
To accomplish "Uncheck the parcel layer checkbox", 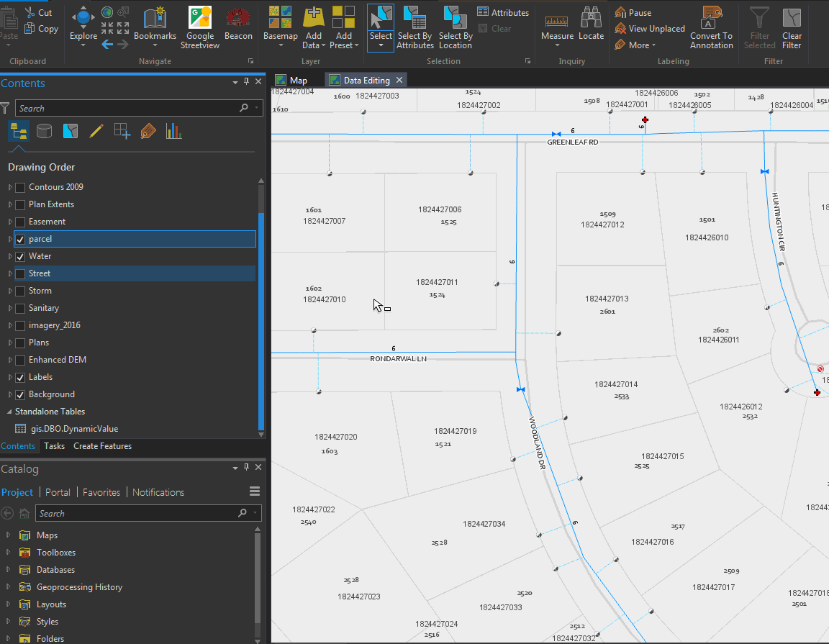I will 20,239.
